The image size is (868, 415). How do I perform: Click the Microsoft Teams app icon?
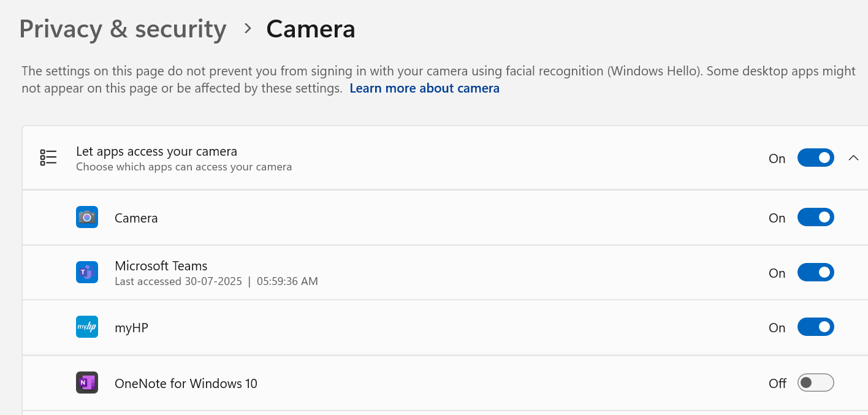(87, 273)
